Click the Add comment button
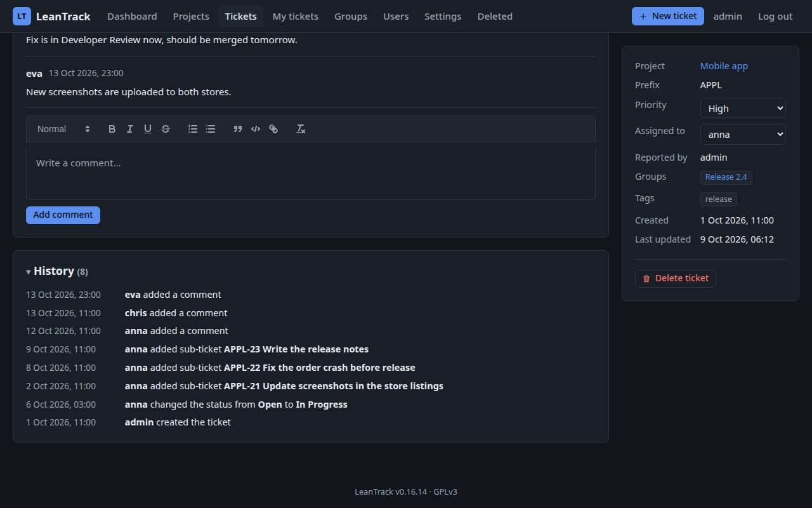The image size is (812, 508). 63,215
